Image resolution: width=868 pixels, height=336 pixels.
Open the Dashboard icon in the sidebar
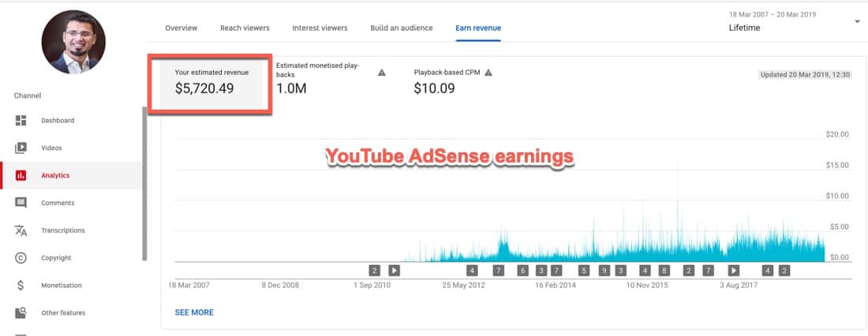coord(21,120)
